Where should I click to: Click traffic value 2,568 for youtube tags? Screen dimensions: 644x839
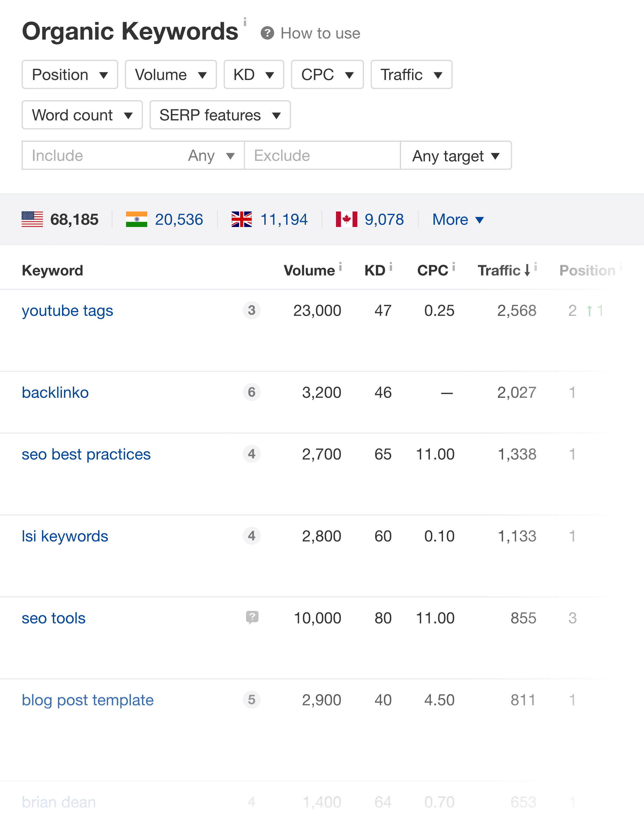517,311
